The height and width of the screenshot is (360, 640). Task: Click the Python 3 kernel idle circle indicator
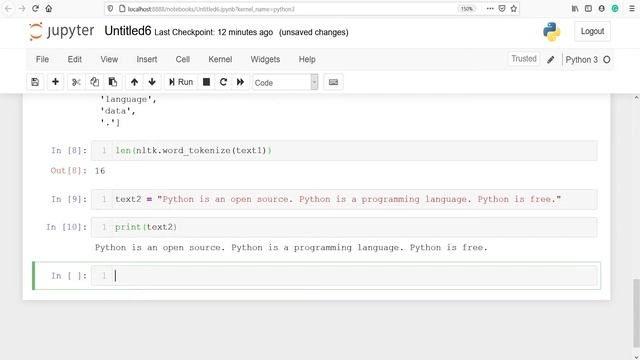click(607, 60)
